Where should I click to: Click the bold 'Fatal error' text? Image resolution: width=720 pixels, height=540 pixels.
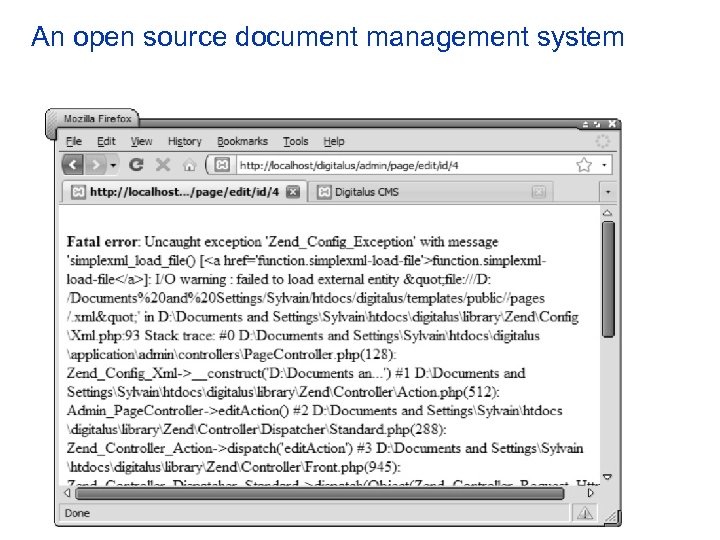click(102, 242)
